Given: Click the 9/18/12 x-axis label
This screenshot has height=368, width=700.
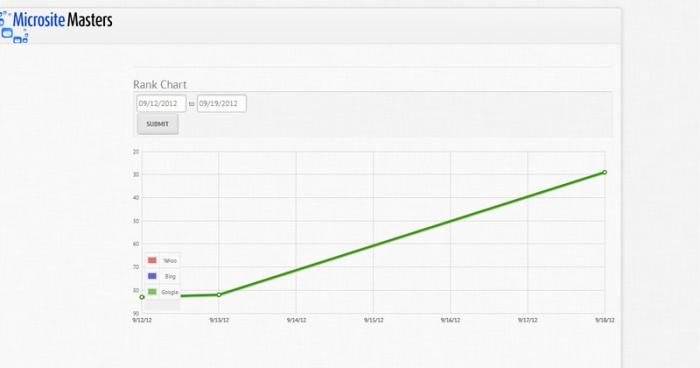Looking at the screenshot, I should tap(605, 320).
